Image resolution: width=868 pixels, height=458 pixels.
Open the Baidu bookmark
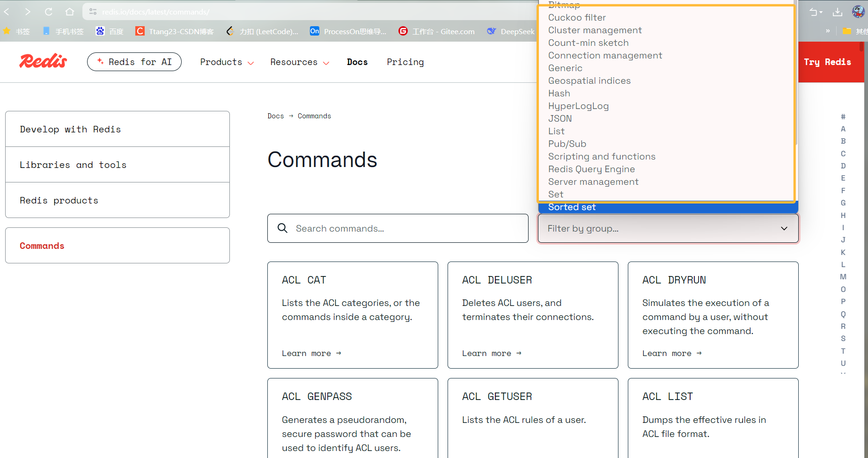(110, 31)
